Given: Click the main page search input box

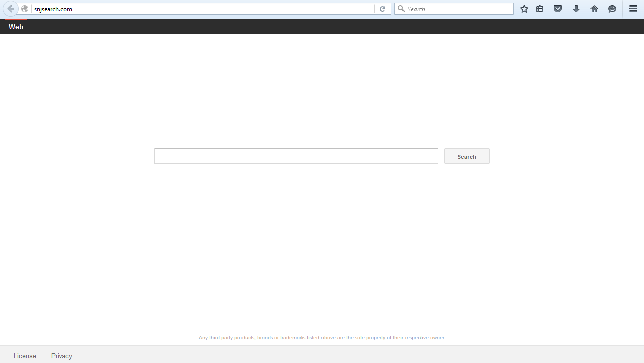Looking at the screenshot, I should [x=296, y=156].
